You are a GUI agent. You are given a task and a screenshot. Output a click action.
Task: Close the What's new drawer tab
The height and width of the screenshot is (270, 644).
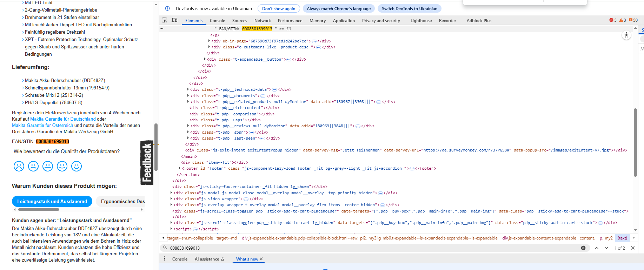pyautogui.click(x=261, y=259)
